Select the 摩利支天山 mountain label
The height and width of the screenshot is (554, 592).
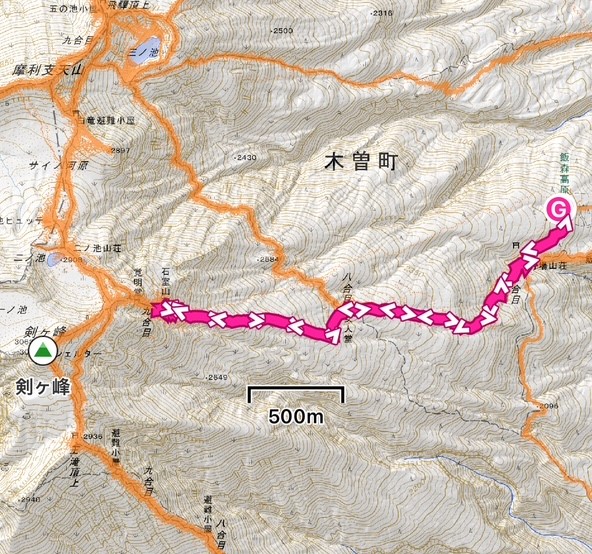pyautogui.click(x=48, y=71)
